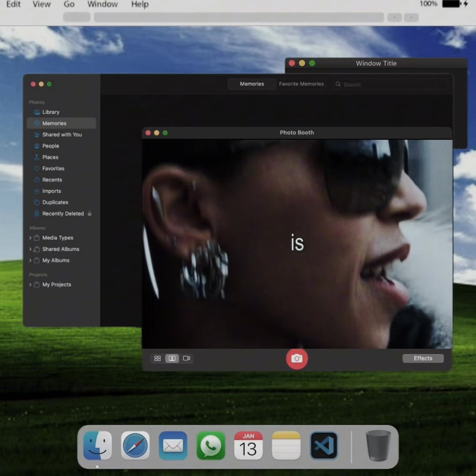Switch to video recording mode
The image size is (476, 476).
tap(186, 358)
